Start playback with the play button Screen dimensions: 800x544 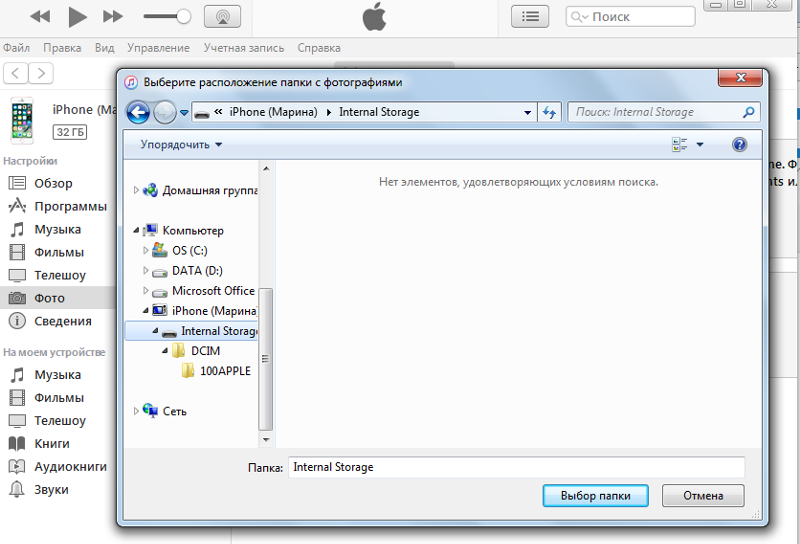click(x=77, y=17)
